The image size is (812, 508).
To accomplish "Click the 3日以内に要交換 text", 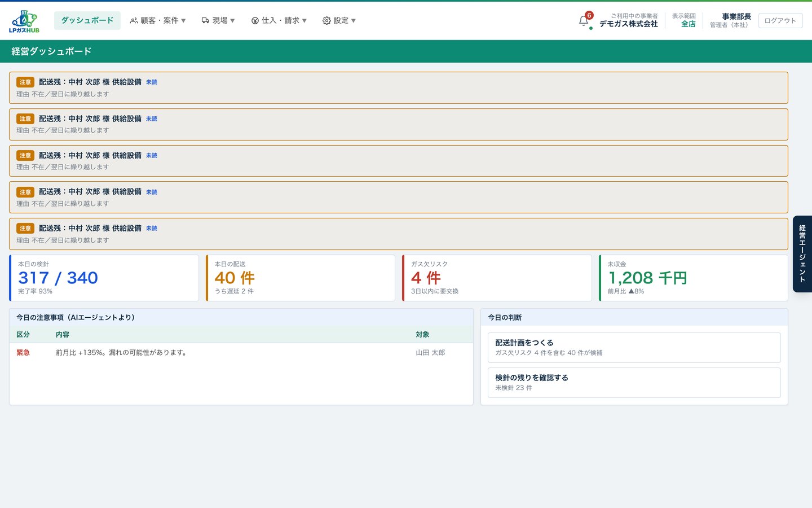I will point(435,291).
